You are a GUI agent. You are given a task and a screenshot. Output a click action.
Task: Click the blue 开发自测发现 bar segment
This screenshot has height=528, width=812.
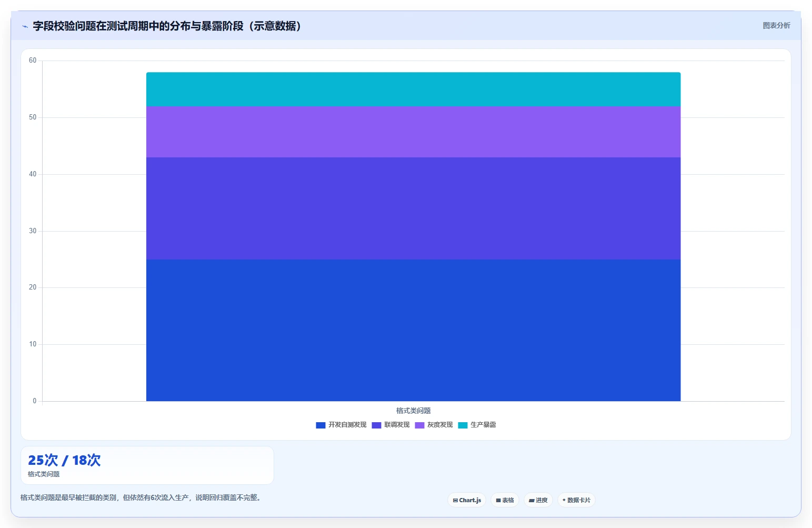pyautogui.click(x=413, y=330)
